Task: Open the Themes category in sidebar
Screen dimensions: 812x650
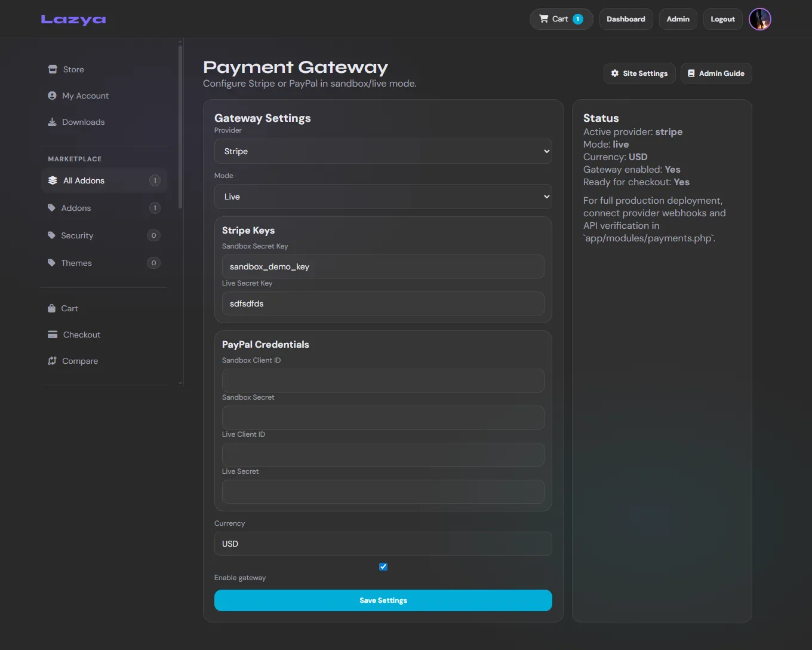Action: [104, 263]
